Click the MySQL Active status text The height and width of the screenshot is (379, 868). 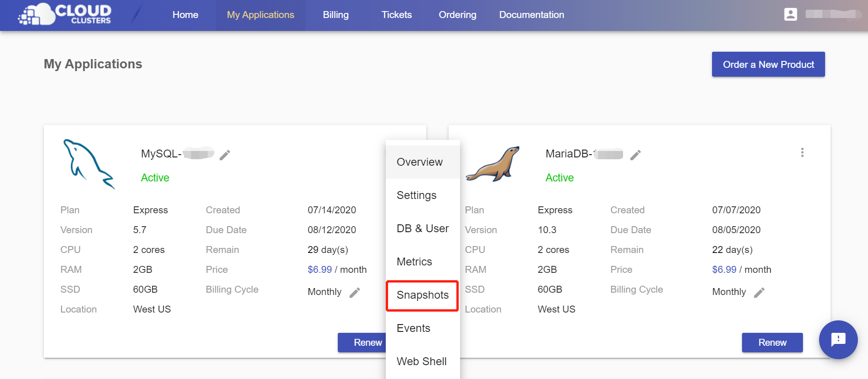tap(155, 178)
